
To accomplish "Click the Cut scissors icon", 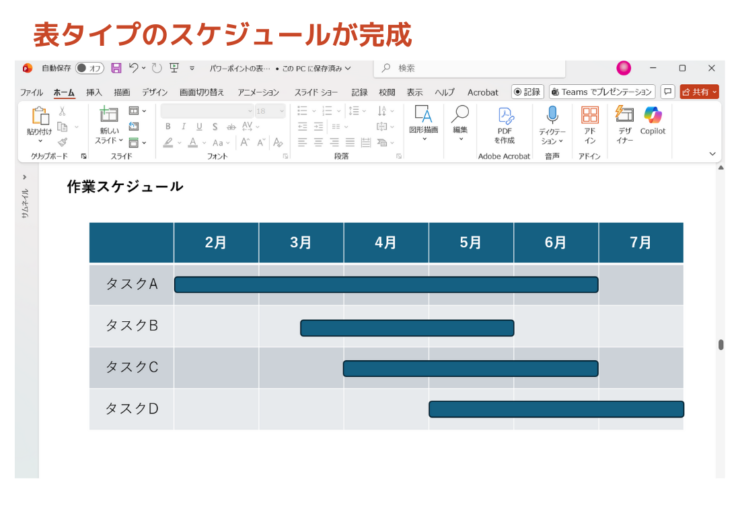I will tap(62, 111).
